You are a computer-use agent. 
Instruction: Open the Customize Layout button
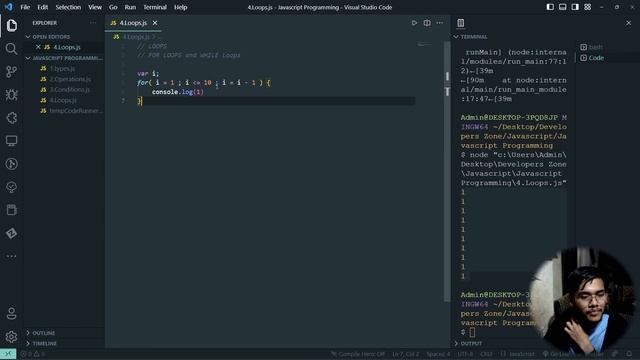coord(587,7)
